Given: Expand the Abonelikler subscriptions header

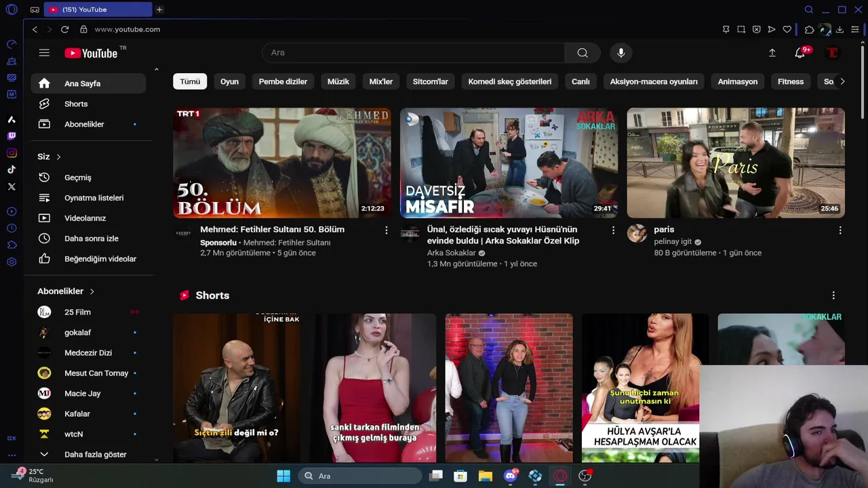Looking at the screenshot, I should point(66,291).
